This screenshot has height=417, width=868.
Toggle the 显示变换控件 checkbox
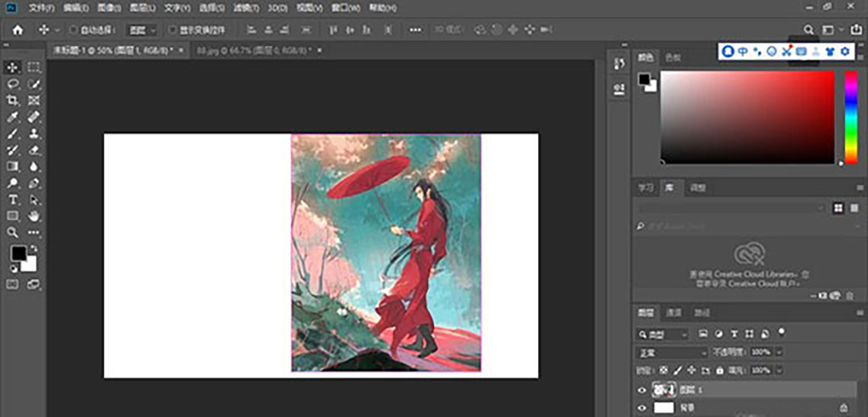click(x=172, y=30)
